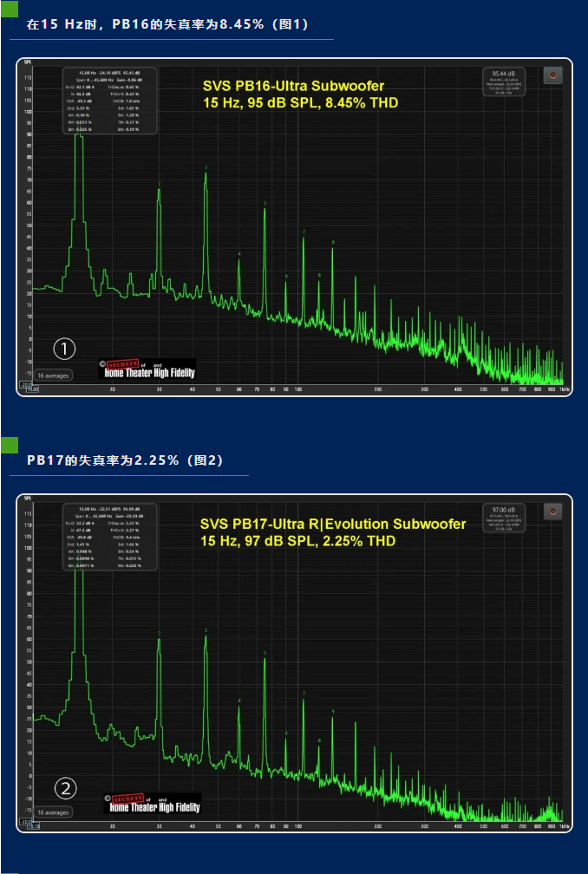
Task: Click the red record button in PB16 graph
Action: coord(552,75)
